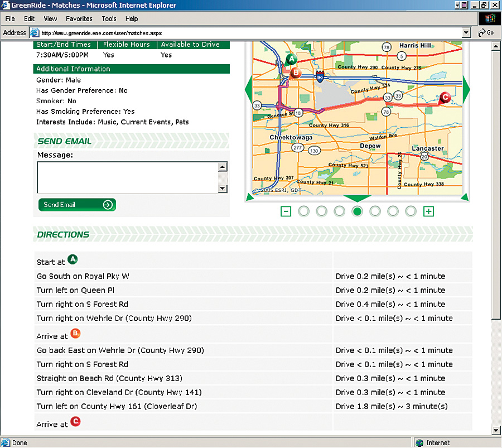The width and height of the screenshot is (502, 448).
Task: Select the first zoom level radio button
Action: [303, 211]
